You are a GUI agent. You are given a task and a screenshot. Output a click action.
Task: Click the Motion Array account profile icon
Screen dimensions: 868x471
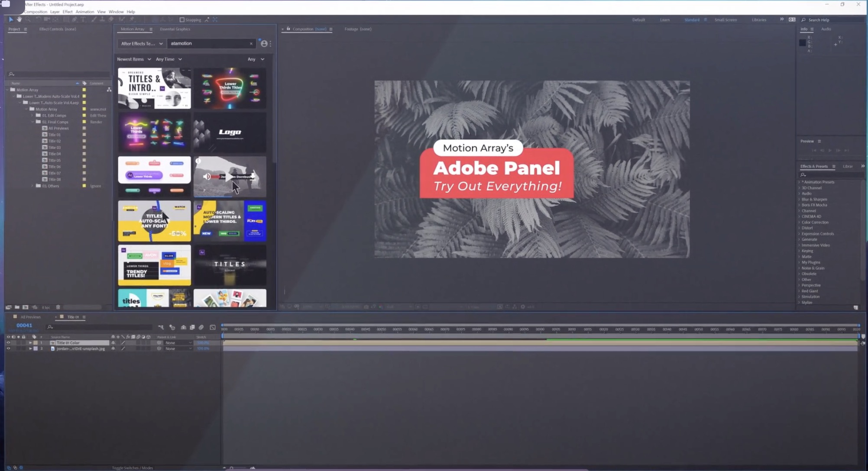(x=264, y=44)
